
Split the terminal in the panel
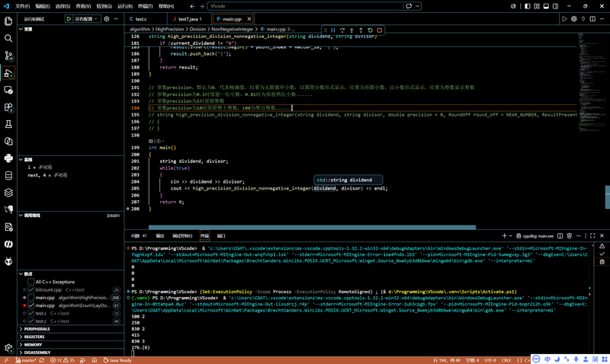click(560, 236)
